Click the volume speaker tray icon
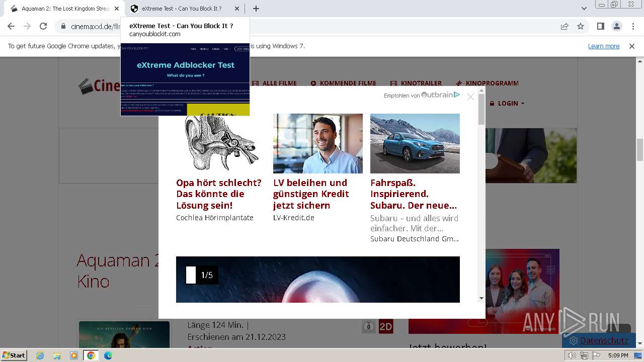Viewport: 644px width, 362px height. [572, 355]
